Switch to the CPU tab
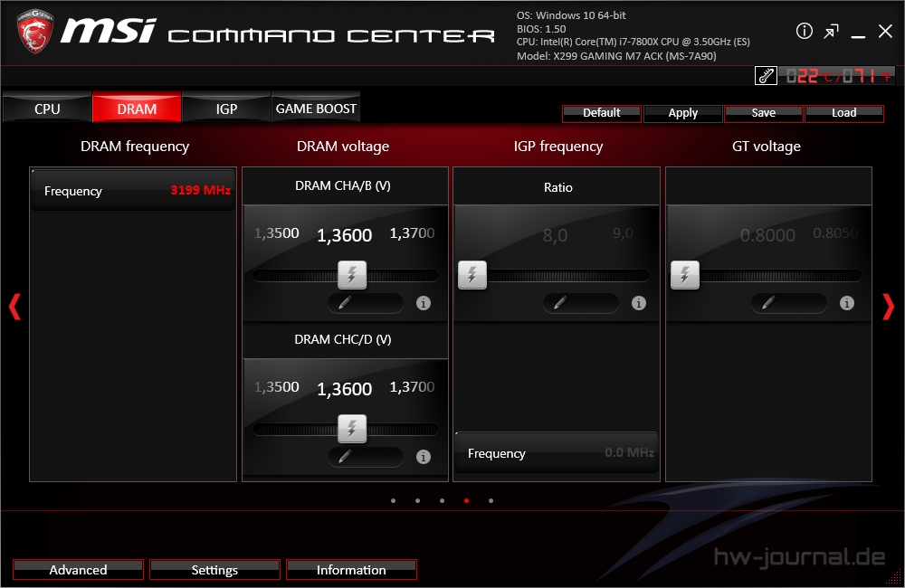 coord(47,109)
